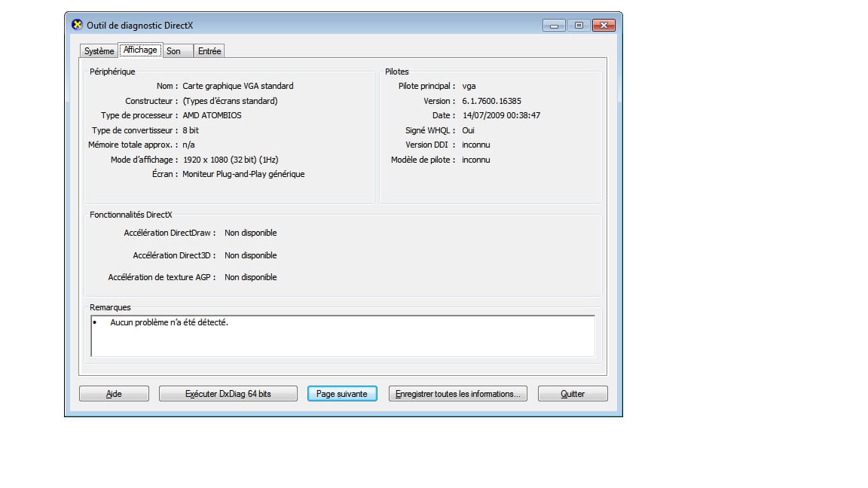This screenshot has width=868, height=488.
Task: Maximize the DirectX diagnostic window
Action: pyautogui.click(x=579, y=26)
